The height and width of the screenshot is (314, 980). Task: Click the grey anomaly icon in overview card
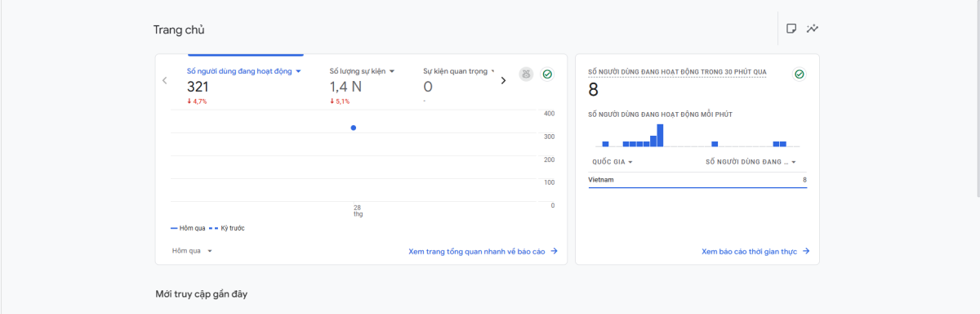527,74
